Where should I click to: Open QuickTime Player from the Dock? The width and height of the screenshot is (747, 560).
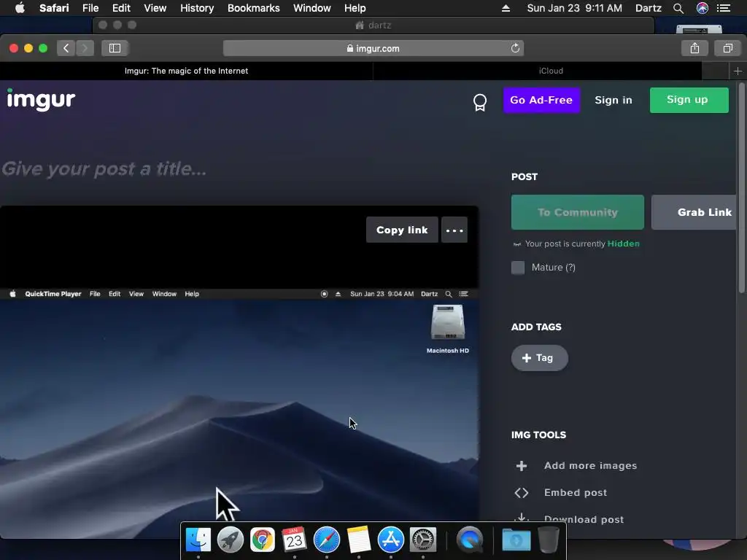coord(470,540)
